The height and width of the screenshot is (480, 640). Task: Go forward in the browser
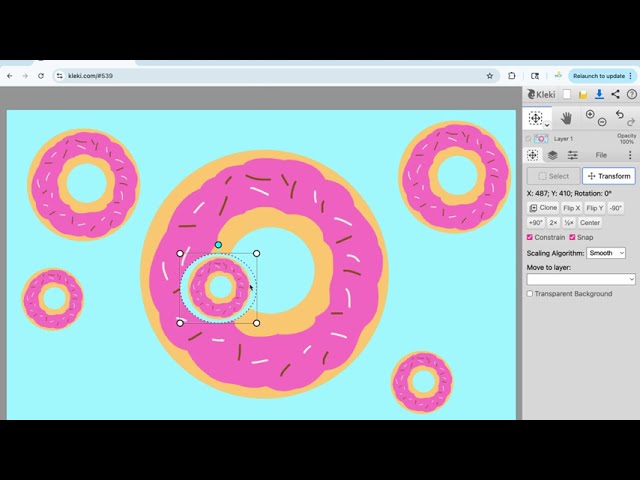click(25, 76)
